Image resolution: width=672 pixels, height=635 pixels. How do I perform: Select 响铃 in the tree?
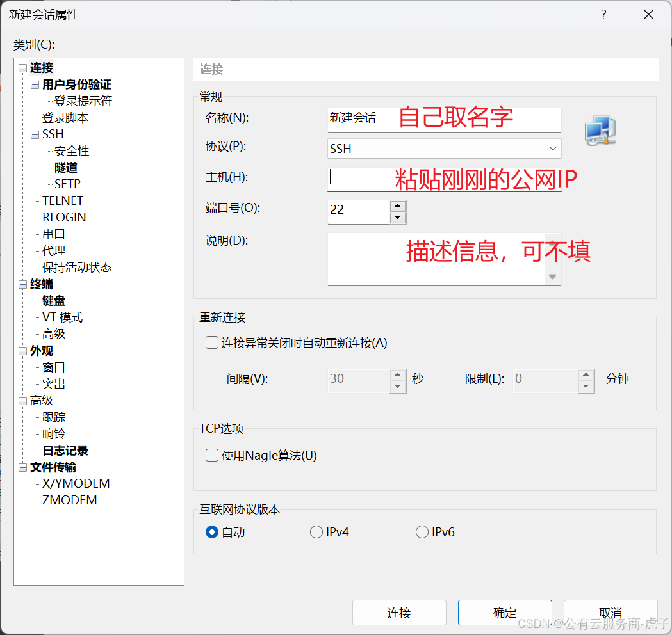(x=54, y=434)
